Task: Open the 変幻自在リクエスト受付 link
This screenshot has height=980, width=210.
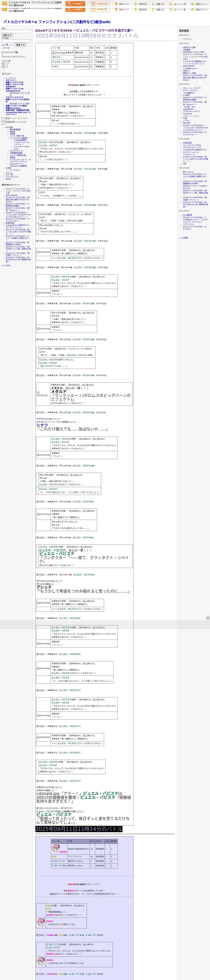Action: point(19,104)
